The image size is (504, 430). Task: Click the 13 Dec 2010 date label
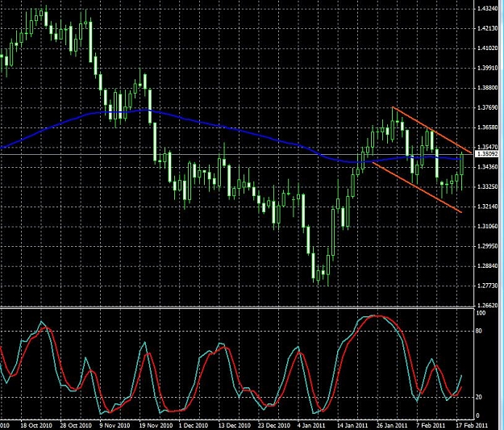coord(235,425)
